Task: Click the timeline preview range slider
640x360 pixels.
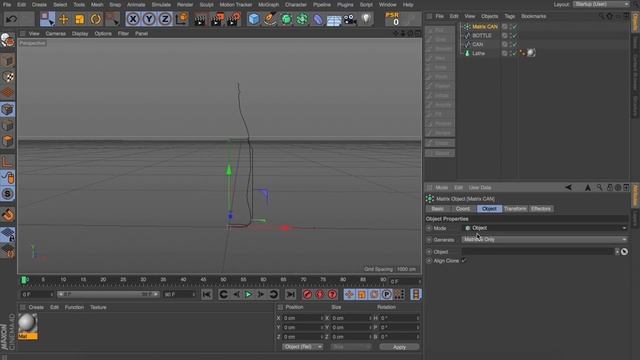Action: pos(108,294)
